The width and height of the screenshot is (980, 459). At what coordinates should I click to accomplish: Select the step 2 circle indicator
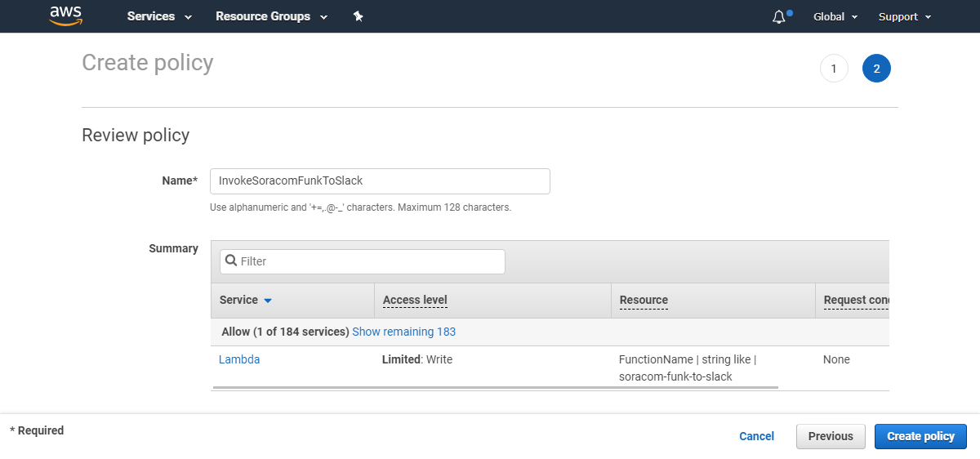pos(876,69)
